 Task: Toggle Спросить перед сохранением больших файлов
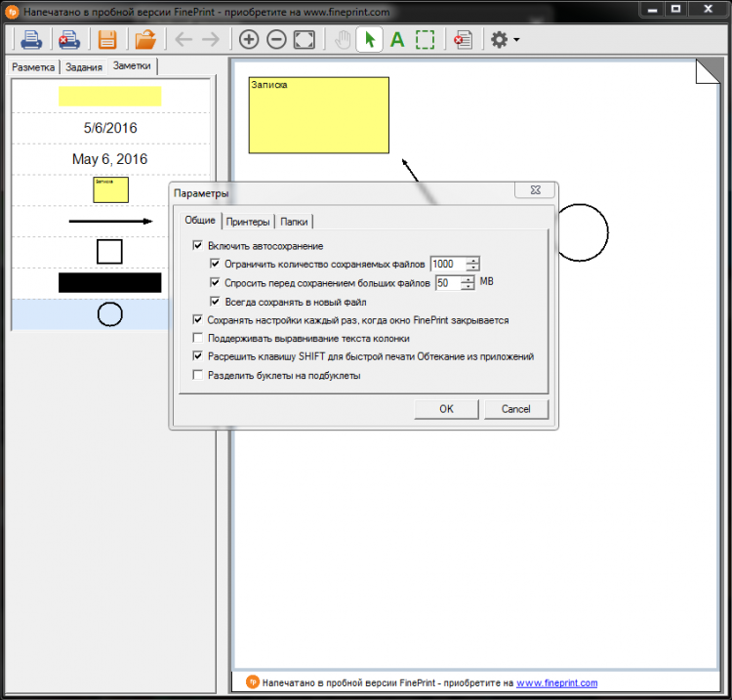point(215,282)
